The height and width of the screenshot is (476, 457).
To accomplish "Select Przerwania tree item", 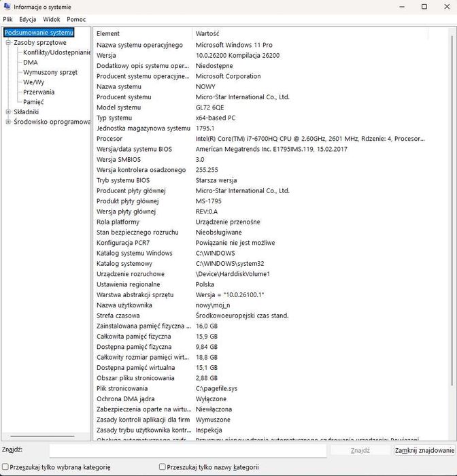I will (39, 92).
